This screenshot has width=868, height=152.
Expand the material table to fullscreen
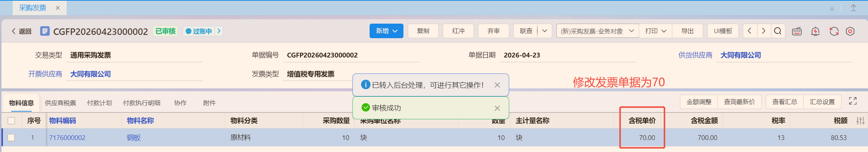853,101
